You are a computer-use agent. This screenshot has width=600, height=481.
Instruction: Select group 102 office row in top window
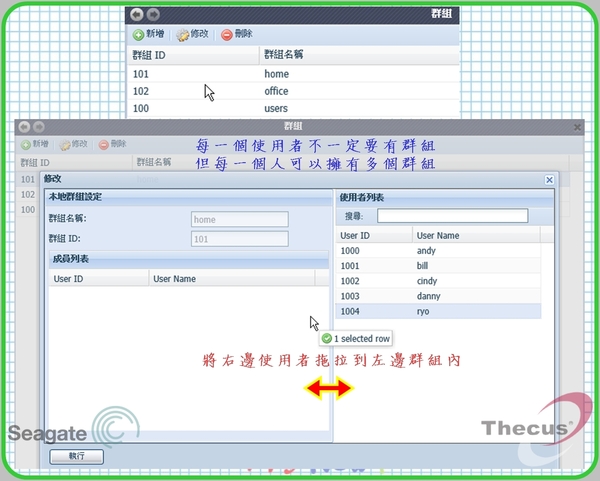(x=293, y=91)
